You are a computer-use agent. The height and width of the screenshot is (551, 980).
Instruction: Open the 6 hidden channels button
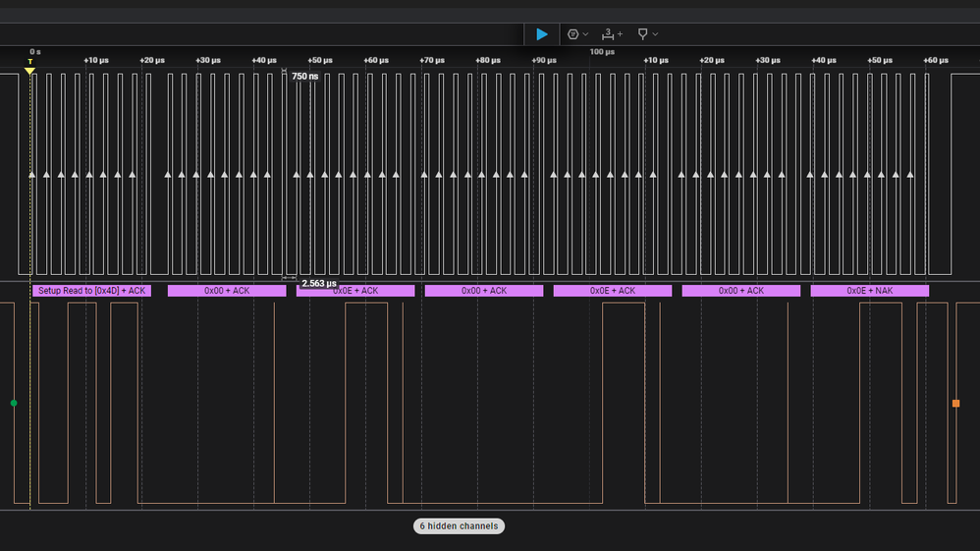[x=459, y=526]
